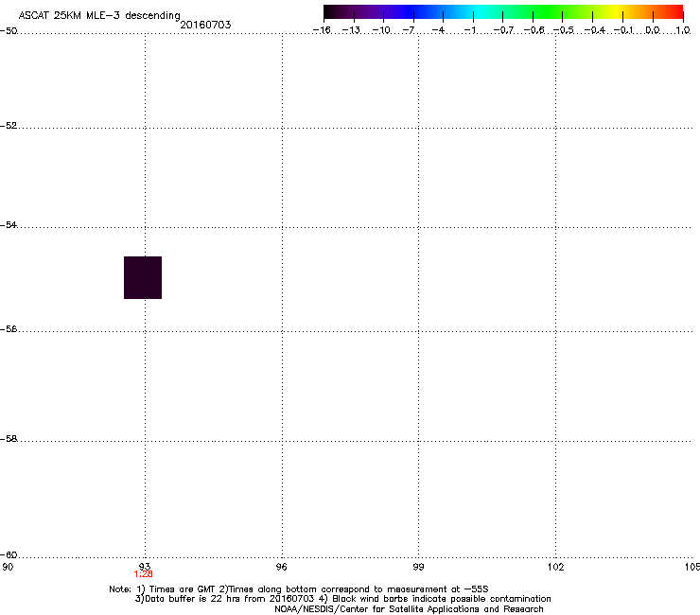Click the dark purple data square
The width and height of the screenshot is (700, 615).
pyautogui.click(x=143, y=277)
